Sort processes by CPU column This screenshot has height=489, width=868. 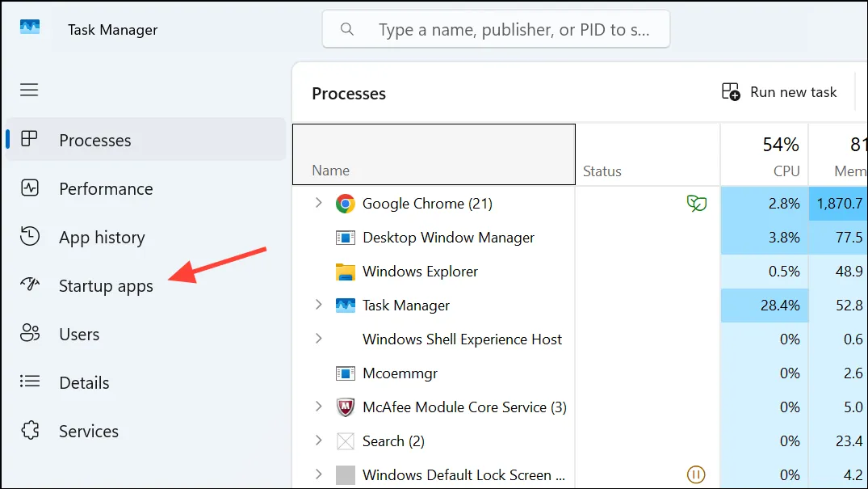tap(765, 154)
